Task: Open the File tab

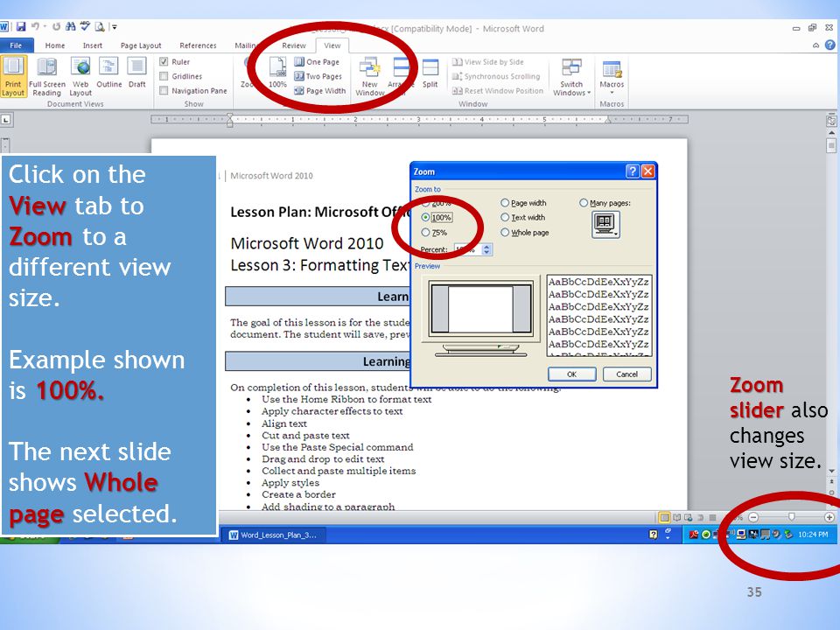Action: [x=16, y=45]
